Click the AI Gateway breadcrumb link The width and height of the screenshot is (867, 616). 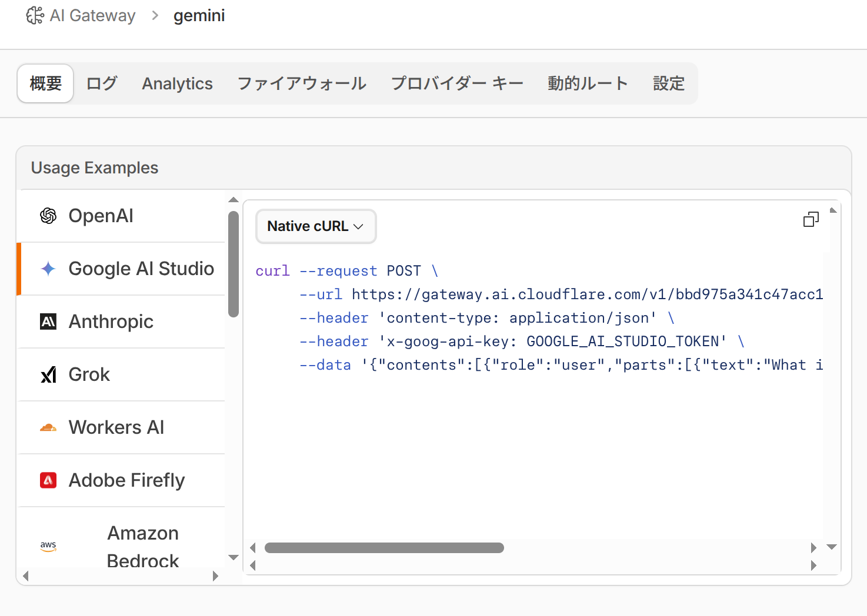[92, 15]
